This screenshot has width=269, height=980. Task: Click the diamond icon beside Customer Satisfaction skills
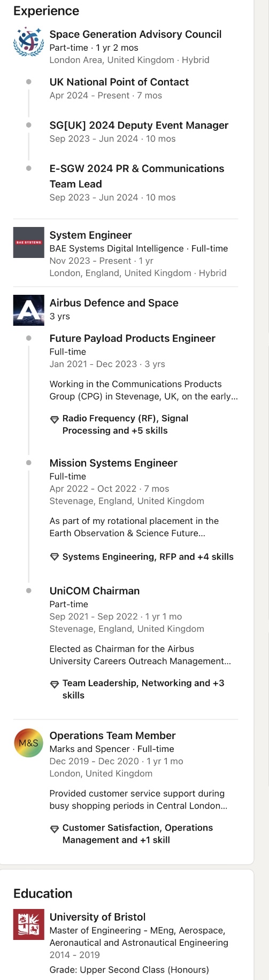(x=54, y=829)
